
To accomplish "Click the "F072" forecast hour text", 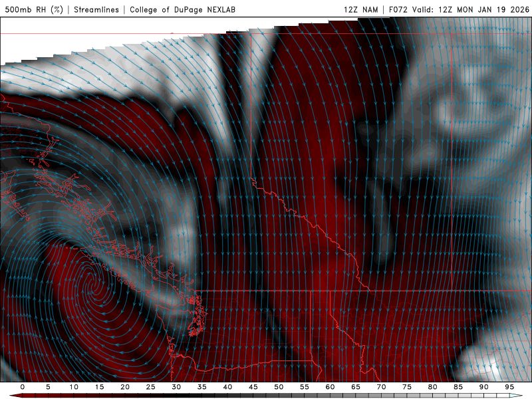I will 398,9.
